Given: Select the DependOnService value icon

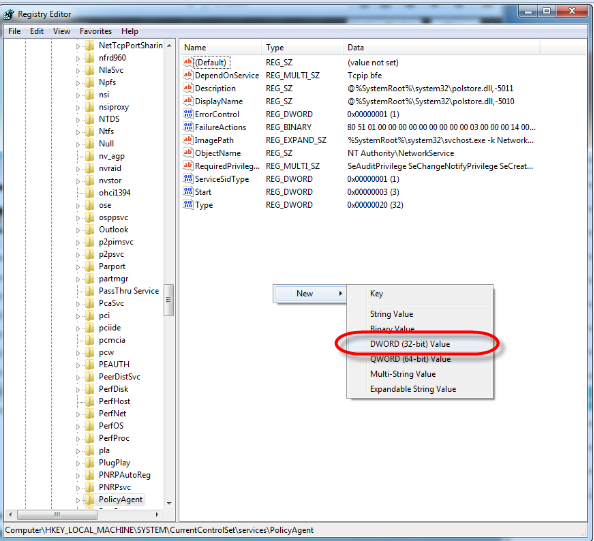Looking at the screenshot, I should pos(188,75).
